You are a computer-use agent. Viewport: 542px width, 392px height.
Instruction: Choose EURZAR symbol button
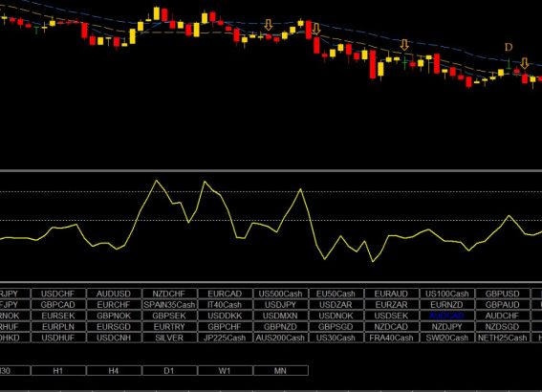coord(392,305)
